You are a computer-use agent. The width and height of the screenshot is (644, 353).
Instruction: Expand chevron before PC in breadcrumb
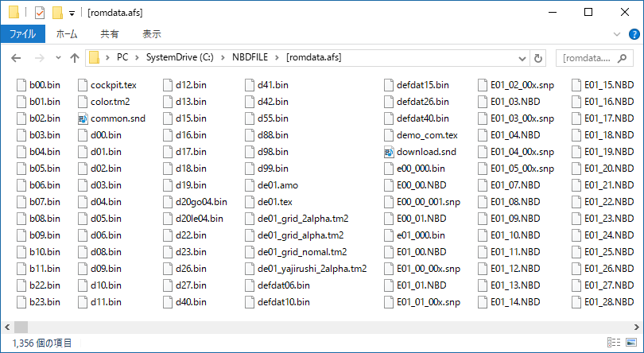click(x=108, y=58)
